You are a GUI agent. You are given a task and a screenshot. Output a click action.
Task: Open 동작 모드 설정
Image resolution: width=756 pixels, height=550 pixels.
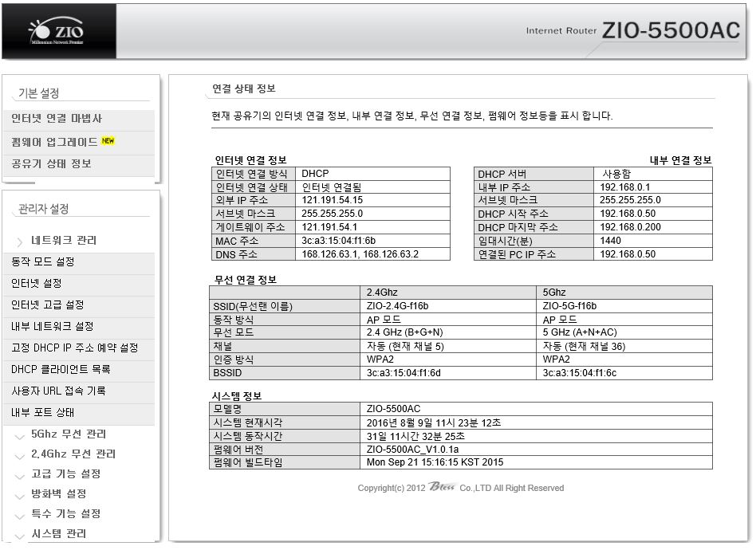click(42, 262)
